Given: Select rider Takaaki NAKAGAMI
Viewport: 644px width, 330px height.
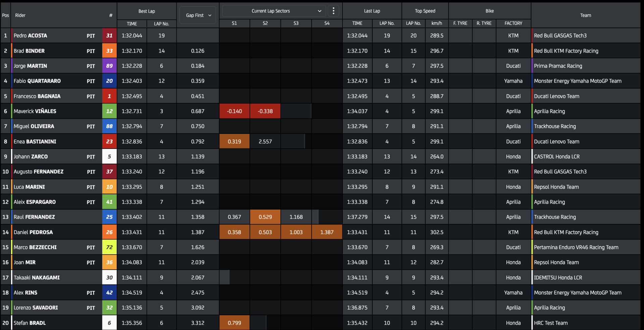Looking at the screenshot, I should pyautogui.click(x=37, y=278).
